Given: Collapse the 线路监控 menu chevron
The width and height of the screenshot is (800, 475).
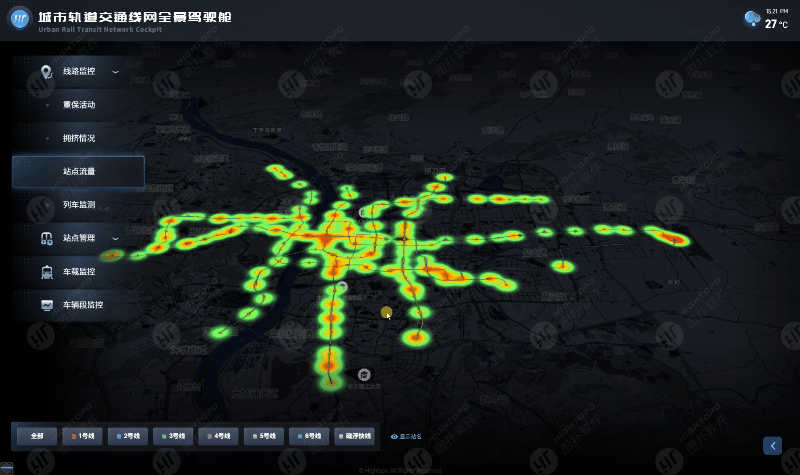Looking at the screenshot, I should click(115, 72).
